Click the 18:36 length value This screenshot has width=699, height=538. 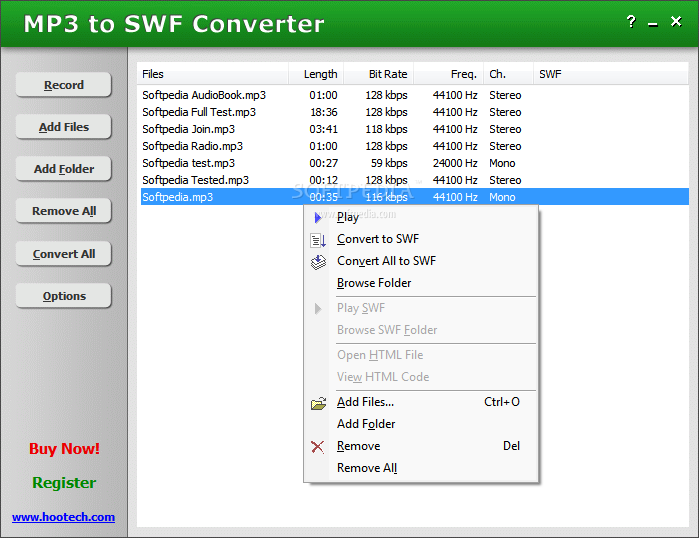tap(324, 112)
